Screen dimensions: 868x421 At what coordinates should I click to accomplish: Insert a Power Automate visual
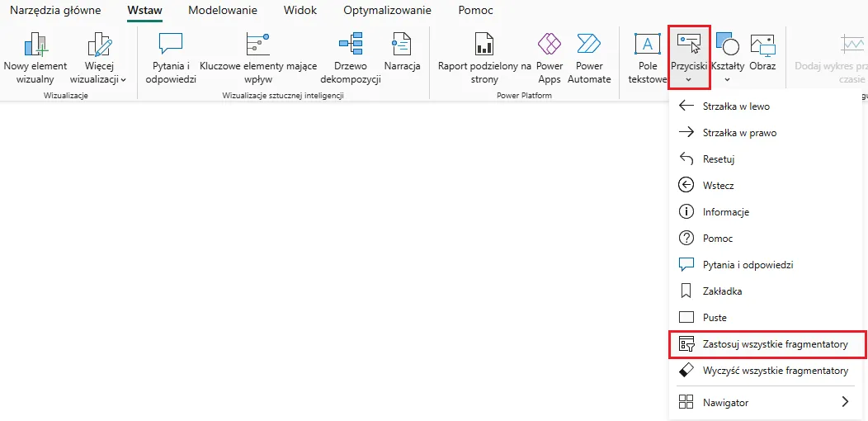tap(589, 45)
